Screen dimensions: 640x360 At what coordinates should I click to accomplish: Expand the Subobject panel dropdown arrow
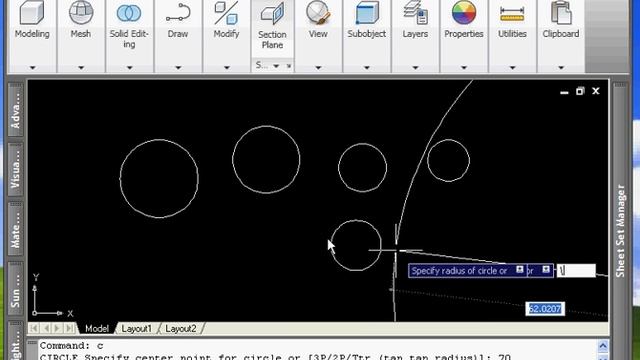click(367, 67)
